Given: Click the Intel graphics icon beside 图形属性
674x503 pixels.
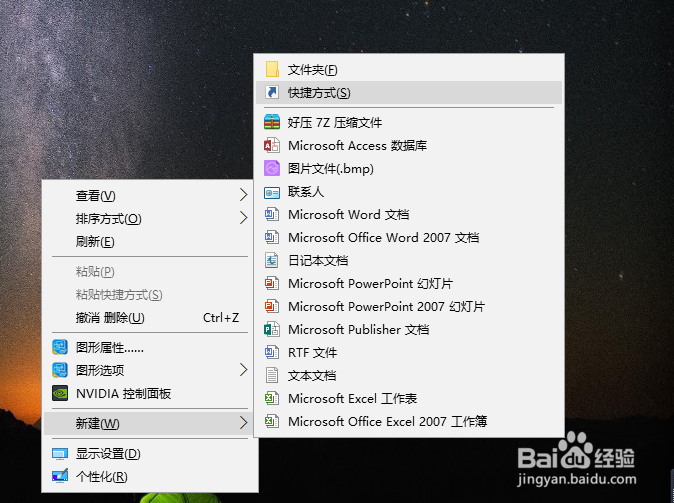Looking at the screenshot, I should click(x=60, y=347).
